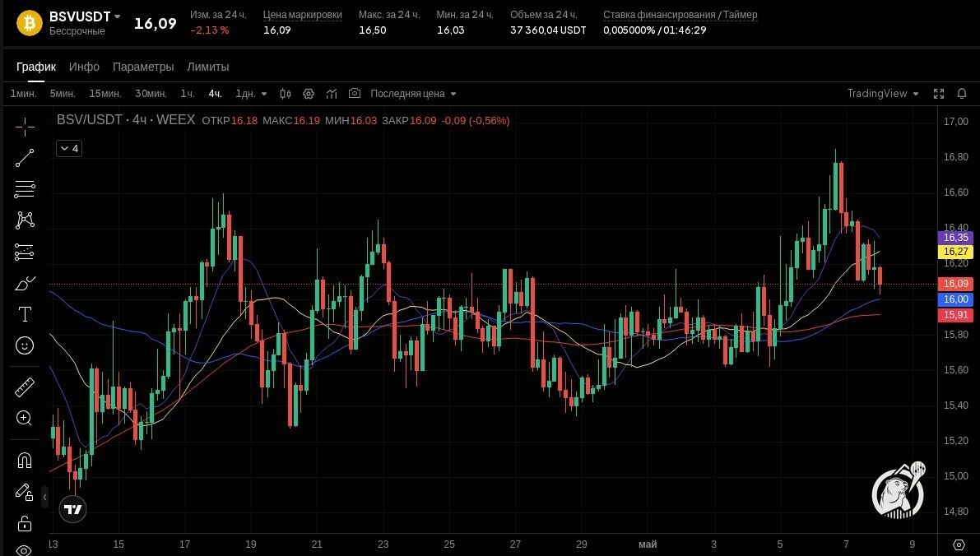Viewport: 980px width, 556px height.
Task: Collapse the indicator legend showing 4
Action: pos(69,148)
